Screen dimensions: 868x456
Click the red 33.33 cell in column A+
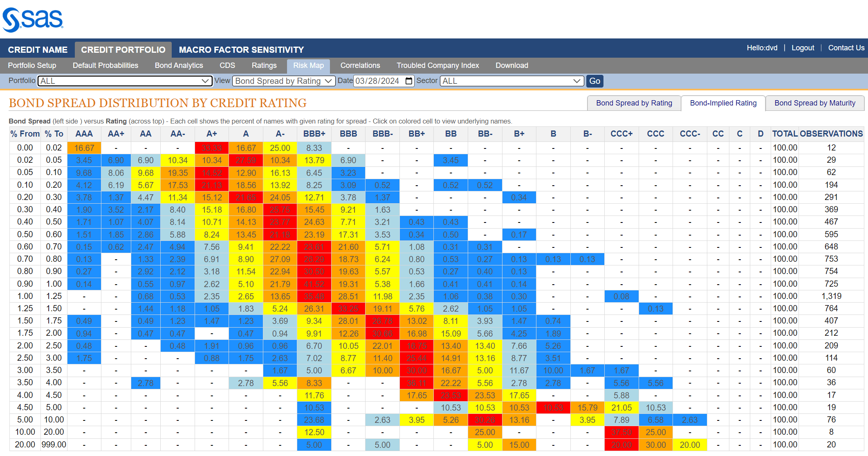point(212,148)
